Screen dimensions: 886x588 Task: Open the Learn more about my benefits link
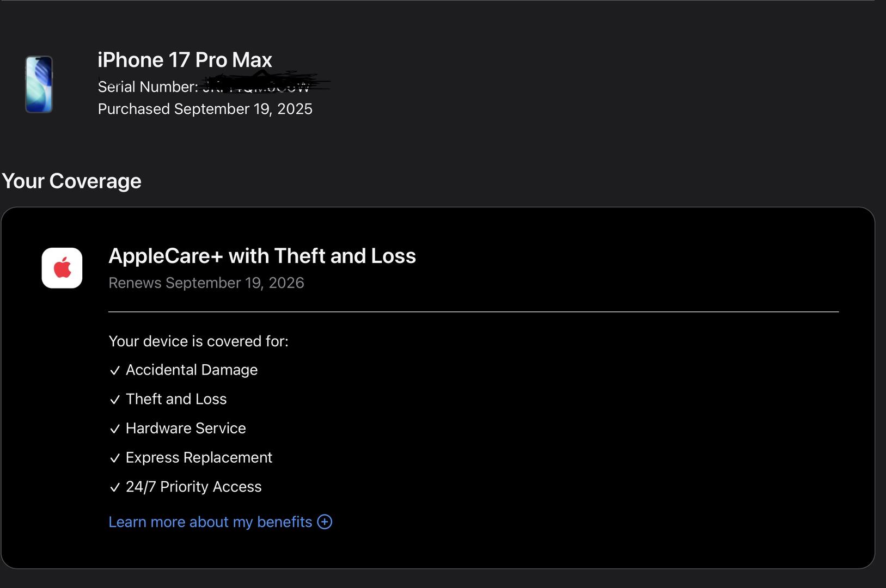click(210, 522)
